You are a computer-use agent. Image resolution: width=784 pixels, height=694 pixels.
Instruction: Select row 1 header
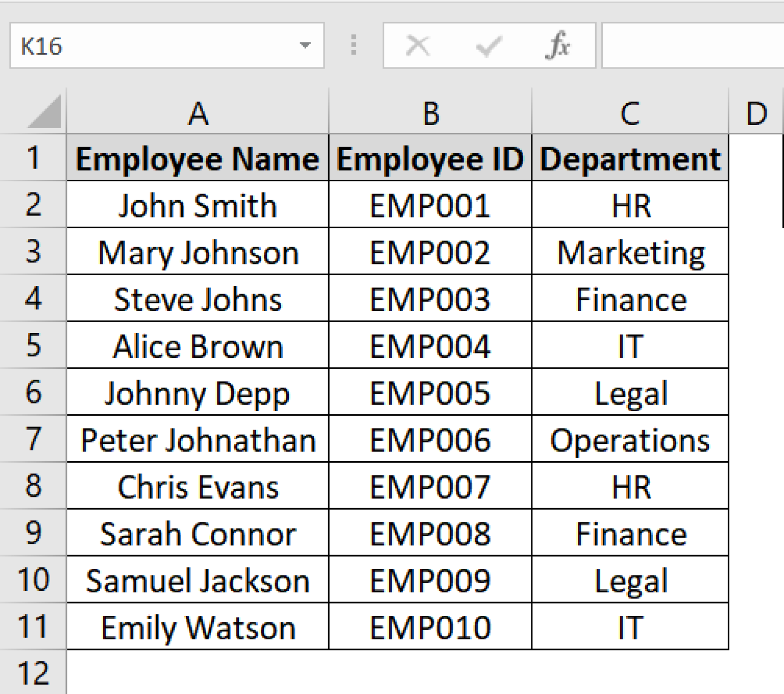click(x=33, y=157)
